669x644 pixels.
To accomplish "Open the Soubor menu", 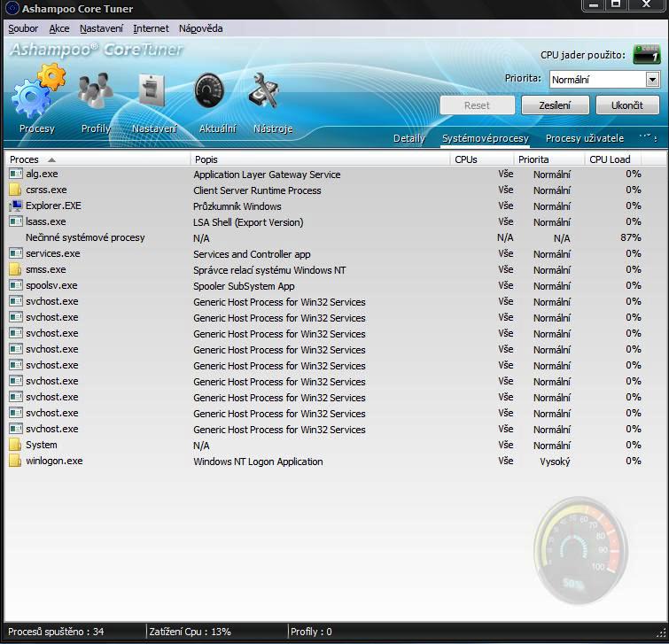I will (23, 28).
